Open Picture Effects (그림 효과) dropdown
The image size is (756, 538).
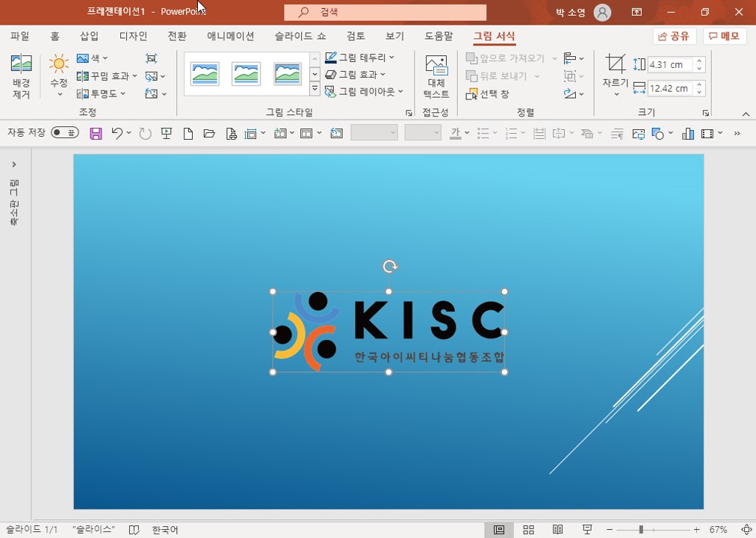click(356, 75)
